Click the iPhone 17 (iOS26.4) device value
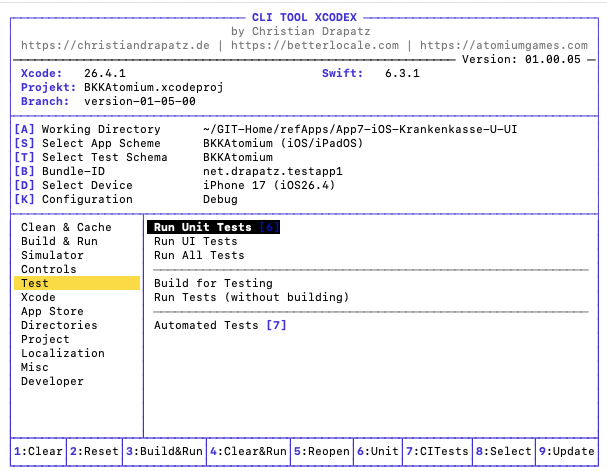This screenshot has width=607, height=471. (269, 185)
